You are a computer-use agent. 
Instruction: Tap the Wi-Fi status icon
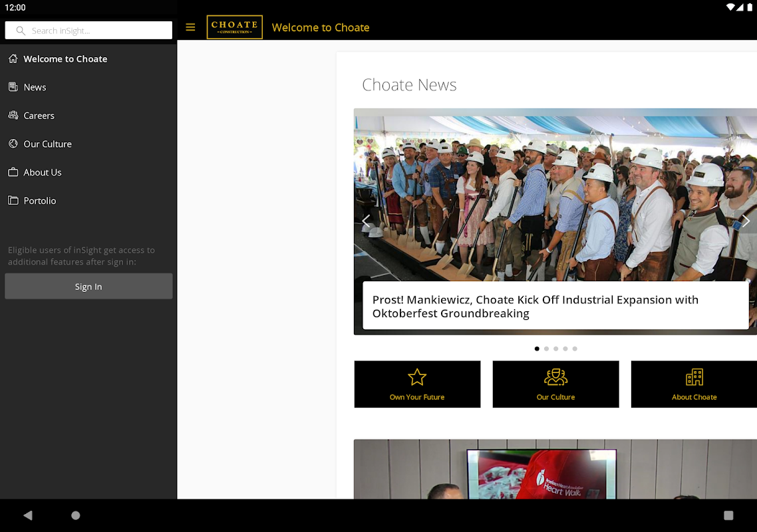730,7
